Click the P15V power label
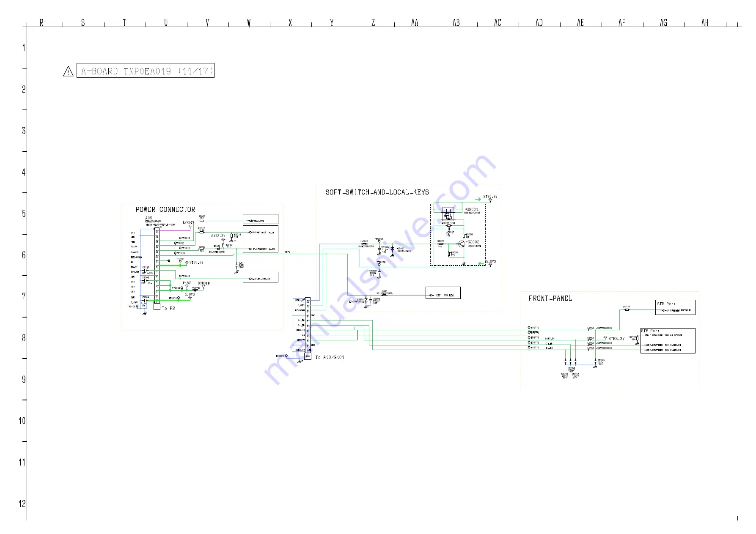The width and height of the screenshot is (756, 534). (x=187, y=283)
